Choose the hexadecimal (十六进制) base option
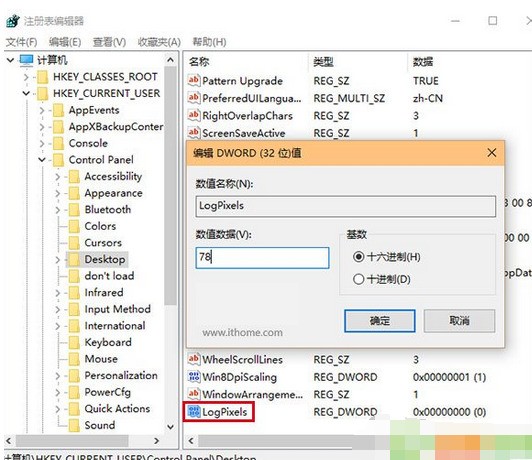 (x=358, y=257)
